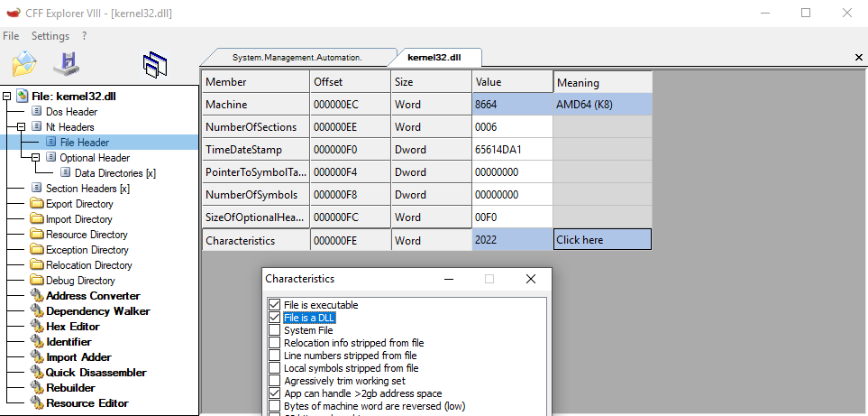The width and height of the screenshot is (868, 416).
Task: Click the Size column header
Action: tap(431, 82)
